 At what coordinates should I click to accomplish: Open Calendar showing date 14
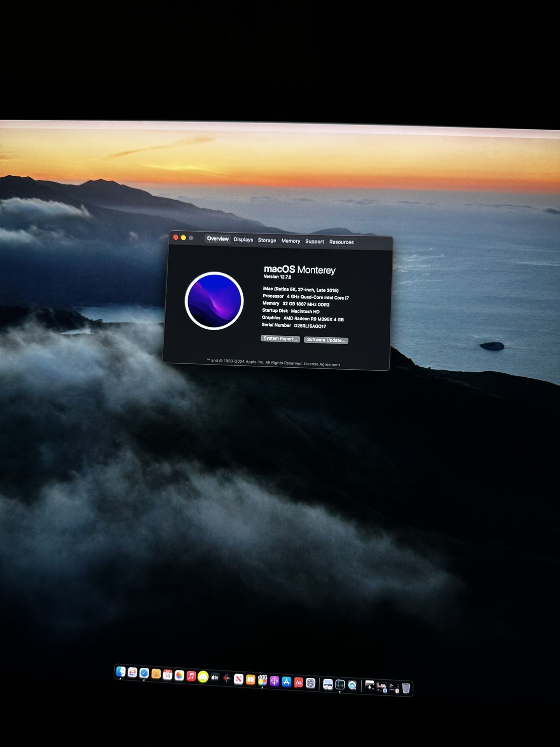(x=168, y=675)
